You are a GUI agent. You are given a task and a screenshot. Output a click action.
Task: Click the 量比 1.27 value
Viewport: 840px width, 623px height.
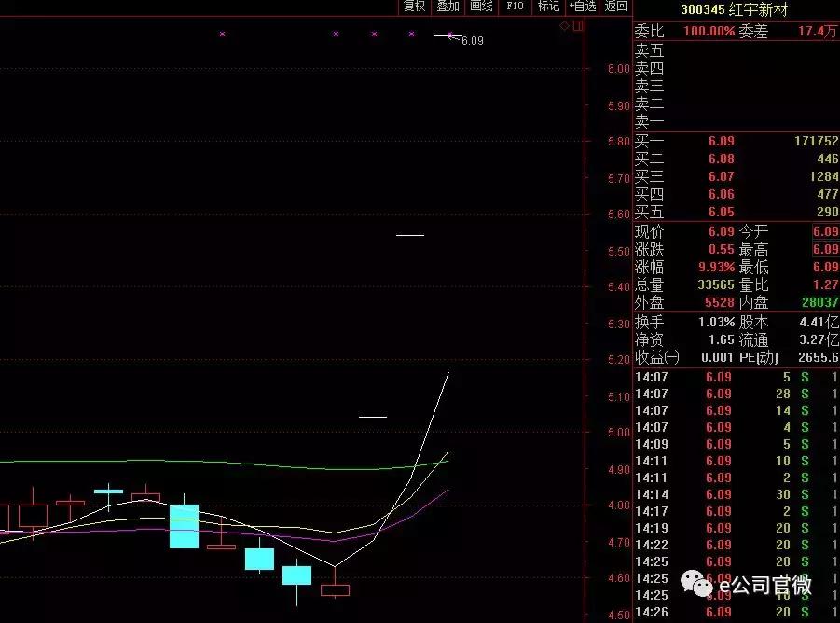point(826,284)
